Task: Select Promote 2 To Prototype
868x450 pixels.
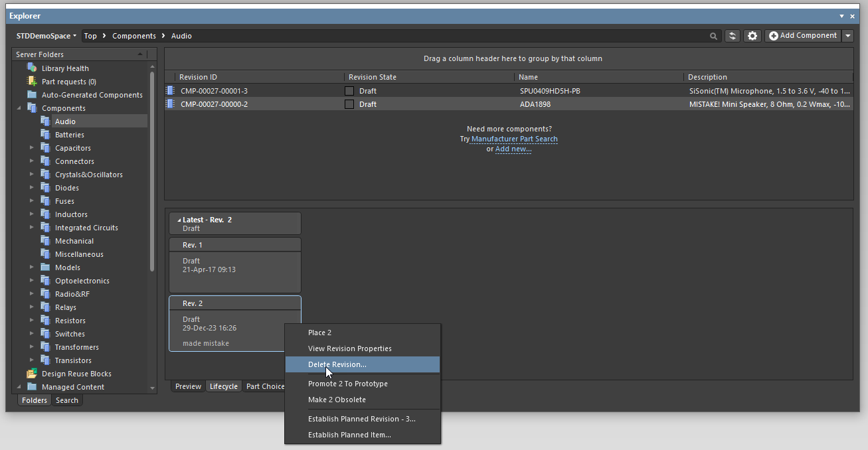Action: coord(363,384)
